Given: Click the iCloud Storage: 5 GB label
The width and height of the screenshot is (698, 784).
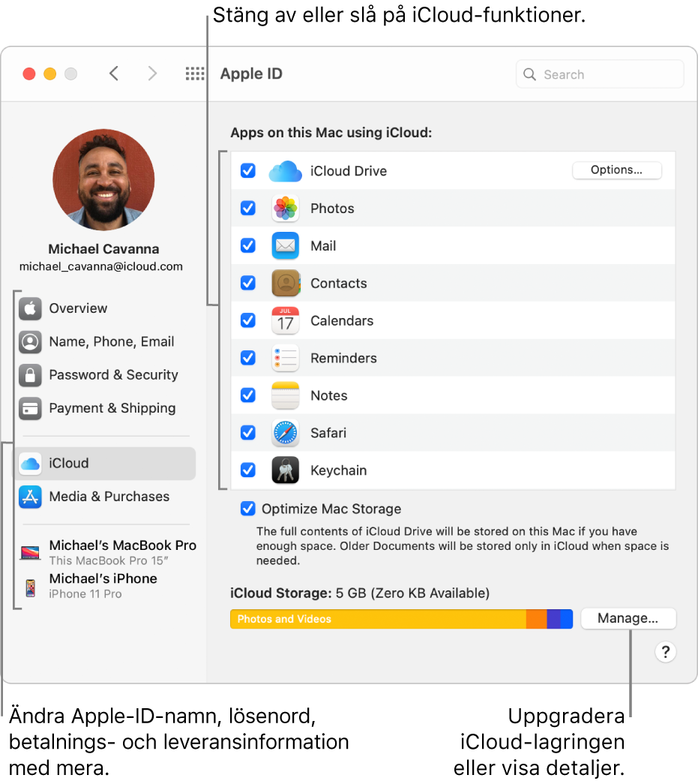Looking at the screenshot, I should click(360, 593).
